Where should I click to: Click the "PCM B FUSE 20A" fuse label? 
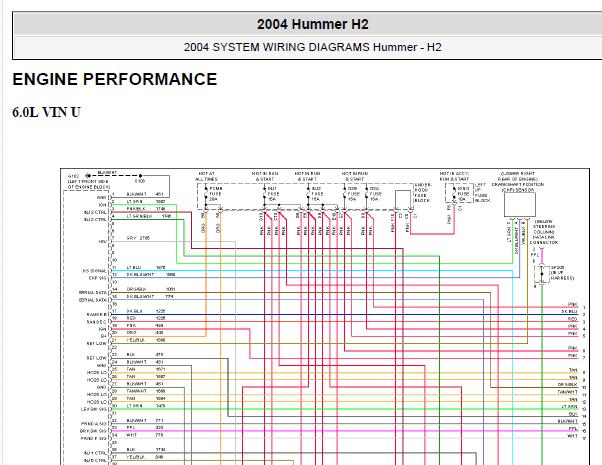[216, 194]
